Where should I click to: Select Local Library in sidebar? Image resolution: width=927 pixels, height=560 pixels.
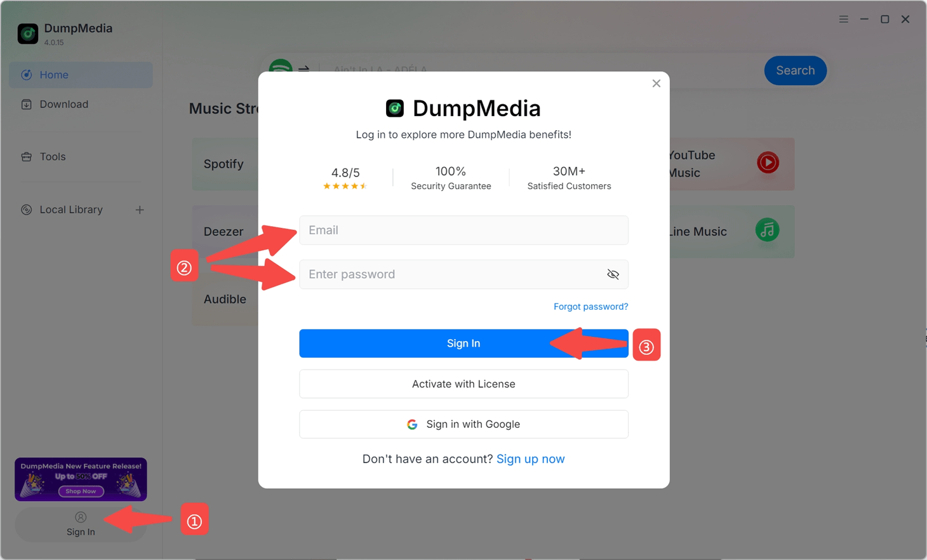tap(70, 210)
